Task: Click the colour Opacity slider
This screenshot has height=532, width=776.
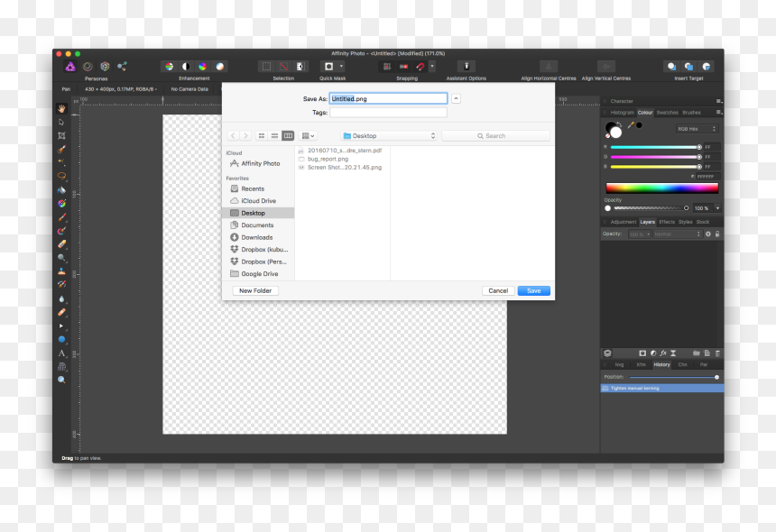Action: point(651,208)
